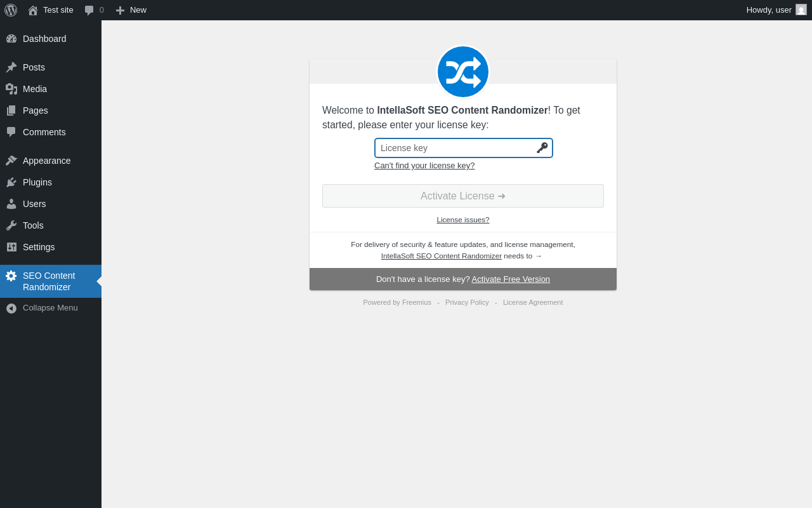Click the Plugins plug icon
This screenshot has width=812, height=508.
[x=11, y=182]
